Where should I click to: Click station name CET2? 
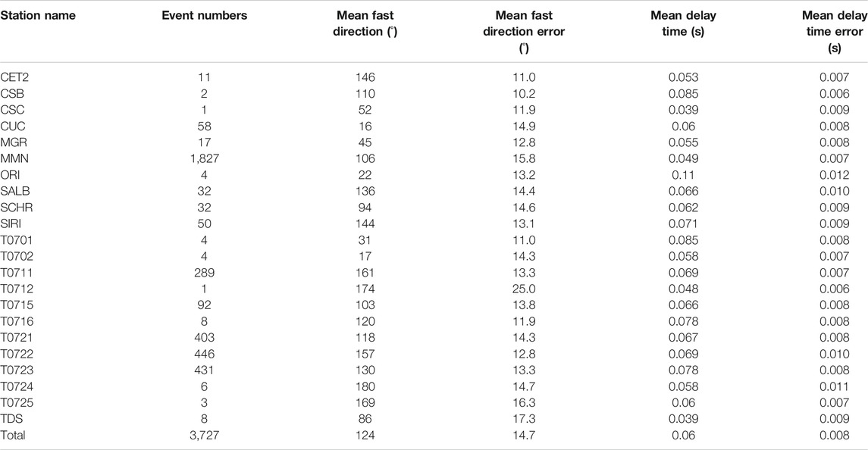[x=14, y=77]
